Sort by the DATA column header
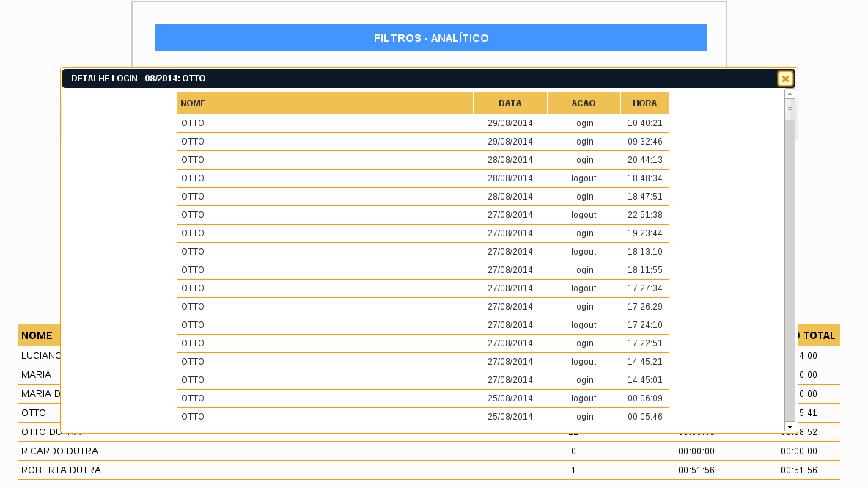This screenshot has width=868, height=488. tap(510, 103)
